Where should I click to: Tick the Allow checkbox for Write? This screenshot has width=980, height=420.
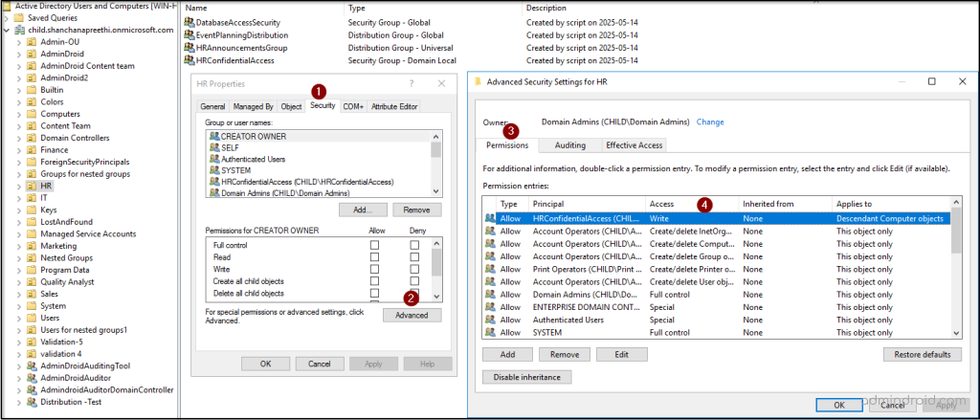coord(375,270)
